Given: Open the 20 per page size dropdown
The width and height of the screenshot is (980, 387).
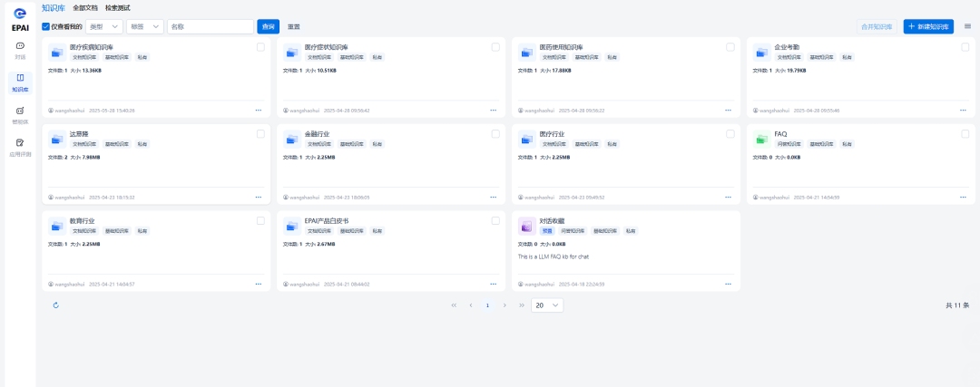Looking at the screenshot, I should point(547,305).
